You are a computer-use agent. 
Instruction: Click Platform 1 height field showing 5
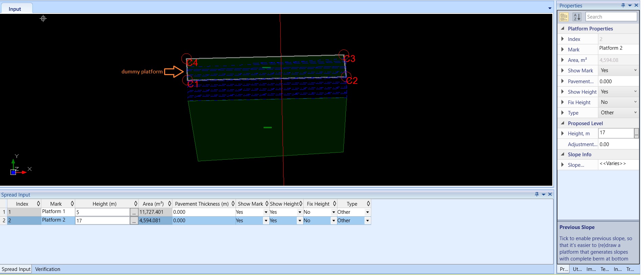[x=103, y=212]
